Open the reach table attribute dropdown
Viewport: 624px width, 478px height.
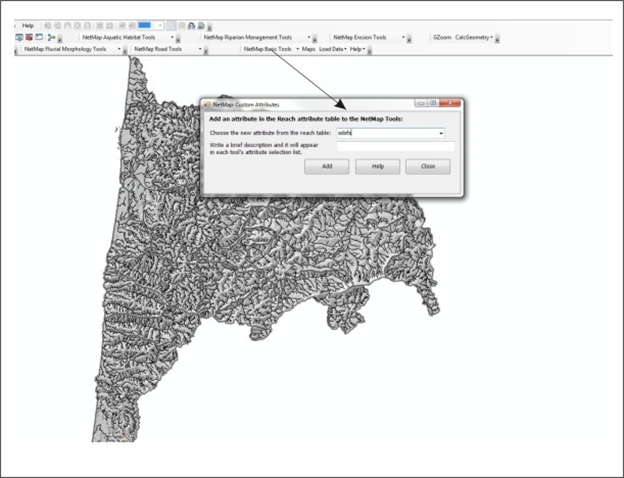(440, 132)
